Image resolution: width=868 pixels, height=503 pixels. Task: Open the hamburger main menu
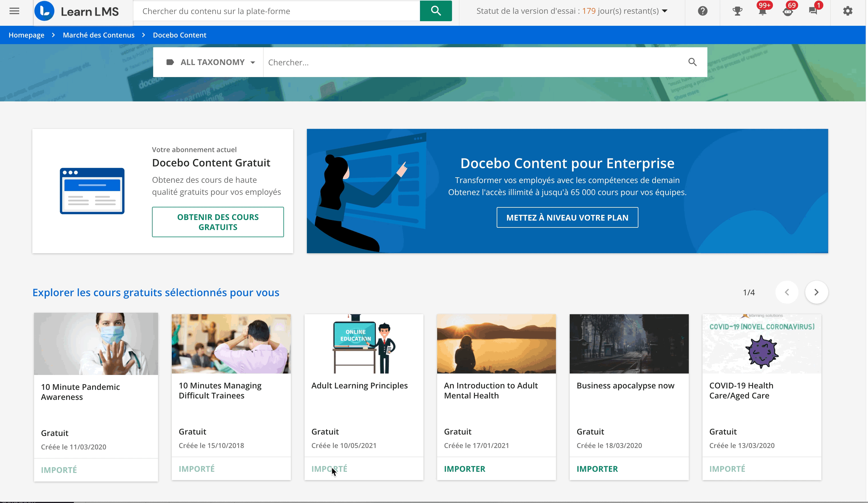click(x=14, y=11)
